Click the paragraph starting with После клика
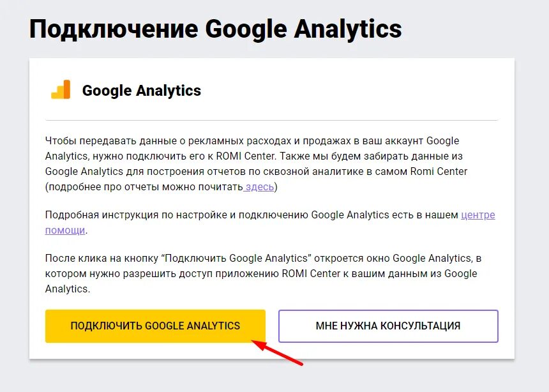Image resolution: width=549 pixels, height=392 pixels. point(263,274)
